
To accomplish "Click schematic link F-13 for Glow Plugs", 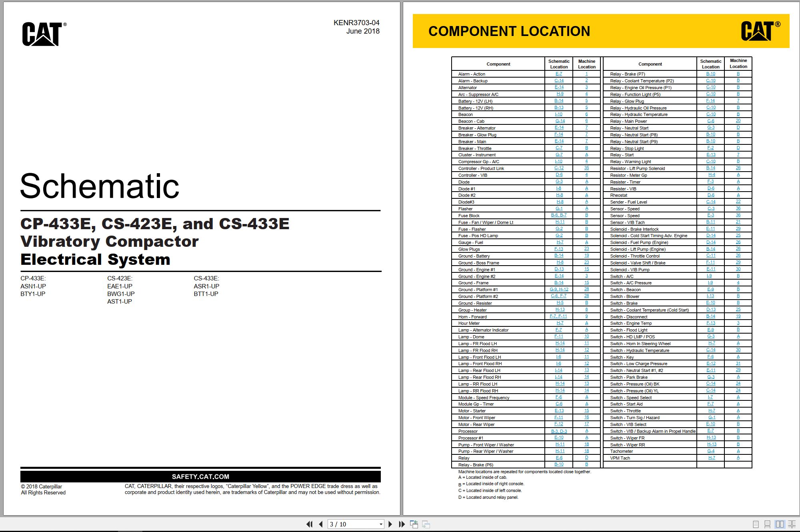I will [559, 249].
